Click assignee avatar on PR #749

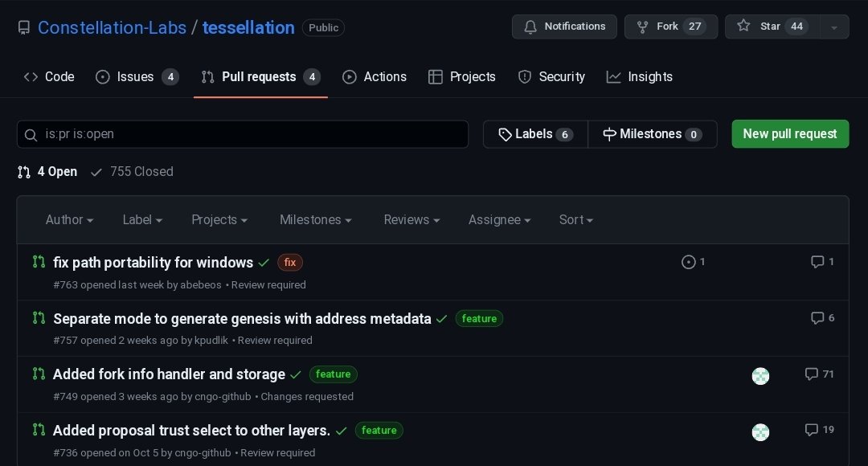pyautogui.click(x=760, y=376)
